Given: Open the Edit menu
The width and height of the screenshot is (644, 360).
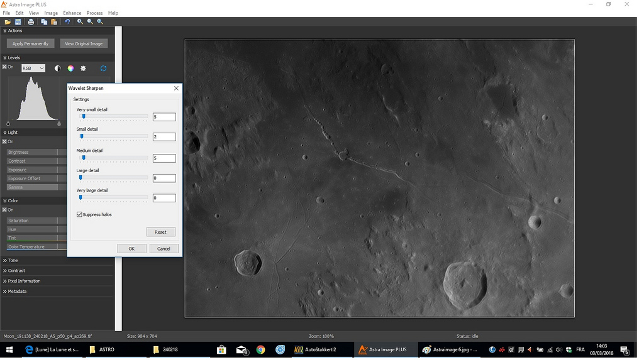Looking at the screenshot, I should (19, 13).
